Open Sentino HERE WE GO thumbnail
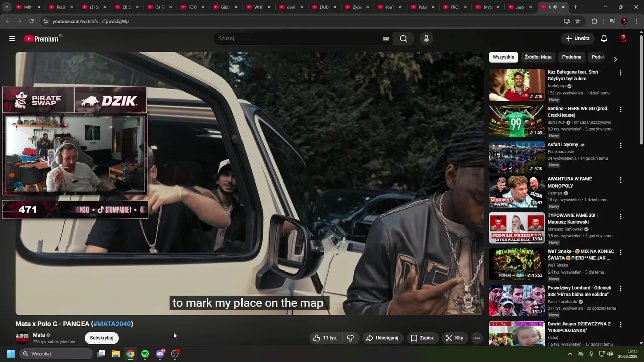Viewport: 644px width, 362px height. (x=517, y=121)
